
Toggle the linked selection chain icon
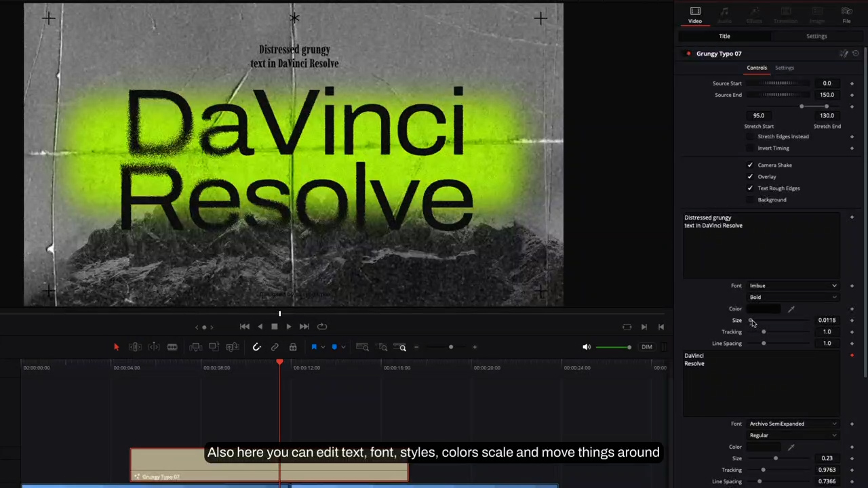pos(275,347)
